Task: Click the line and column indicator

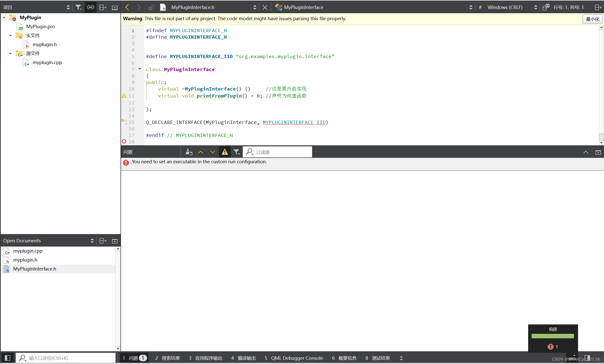Action: click(569, 7)
